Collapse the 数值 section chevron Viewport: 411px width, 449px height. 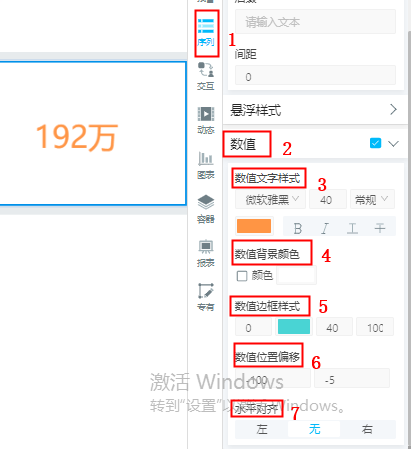tap(394, 143)
